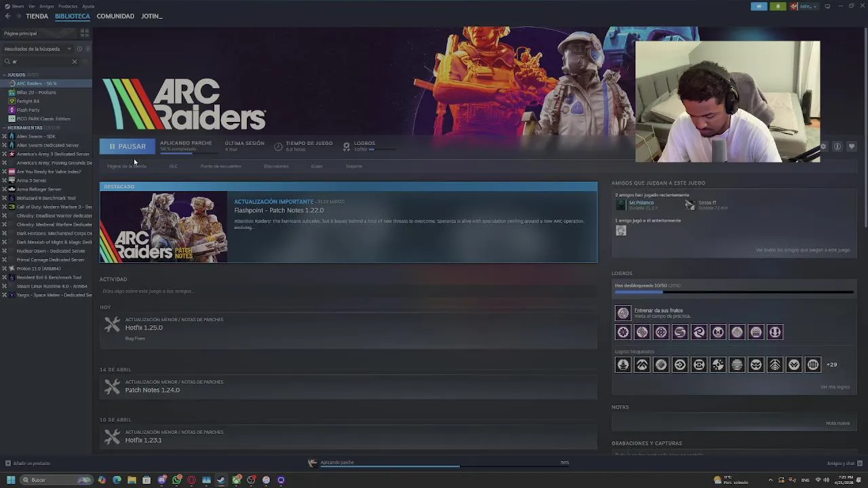The image size is (868, 488).
Task: Open the Sosa friend avatar
Action: pyautogui.click(x=690, y=205)
